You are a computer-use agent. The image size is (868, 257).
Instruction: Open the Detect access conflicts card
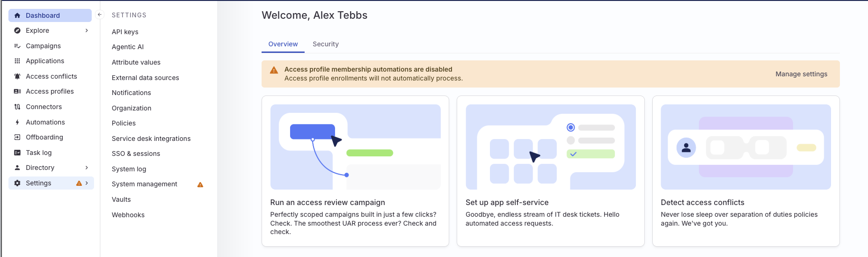click(x=745, y=171)
